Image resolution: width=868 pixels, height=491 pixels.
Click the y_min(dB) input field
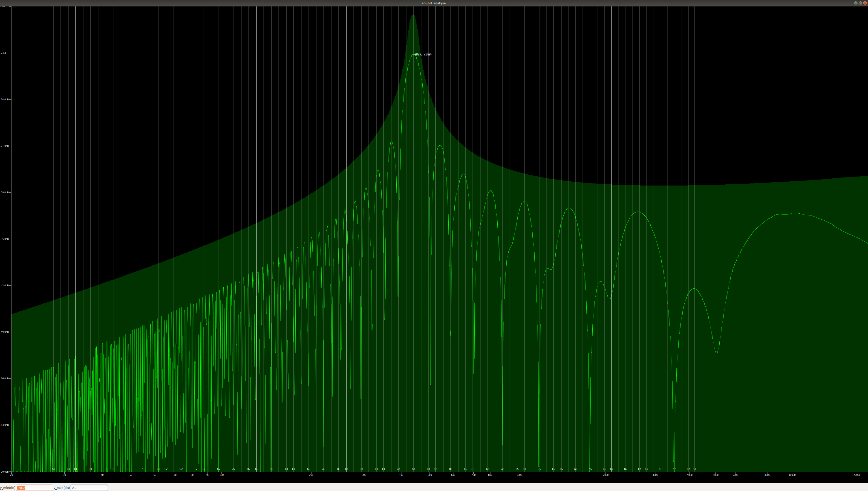34,488
